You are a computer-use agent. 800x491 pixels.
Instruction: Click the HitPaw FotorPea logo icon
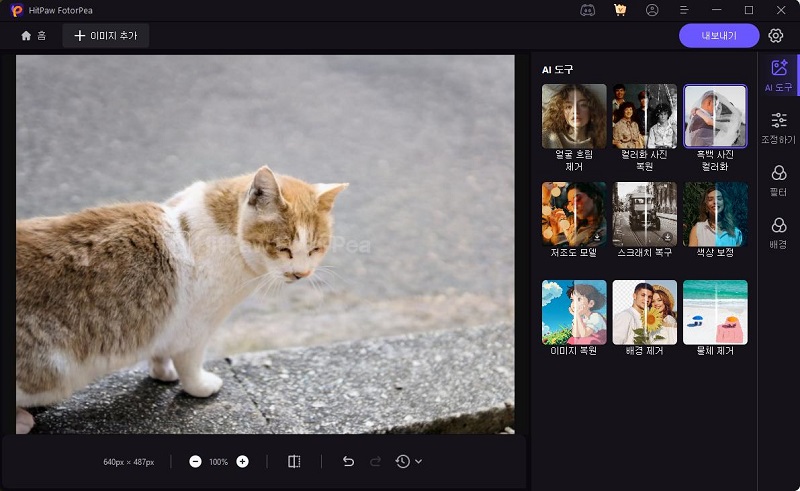[x=17, y=10]
